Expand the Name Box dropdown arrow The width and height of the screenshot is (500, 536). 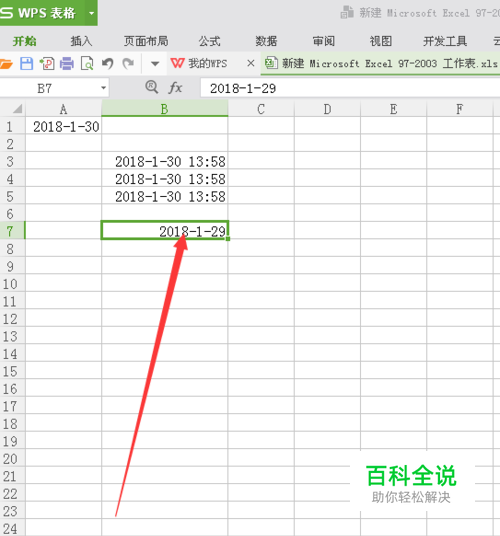[x=103, y=88]
